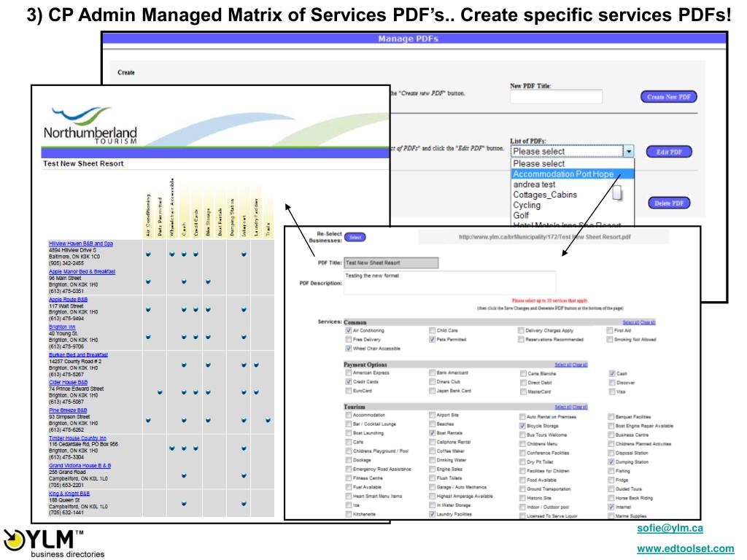Check the Visa payment option
The width and height of the screenshot is (747, 560).
point(612,392)
